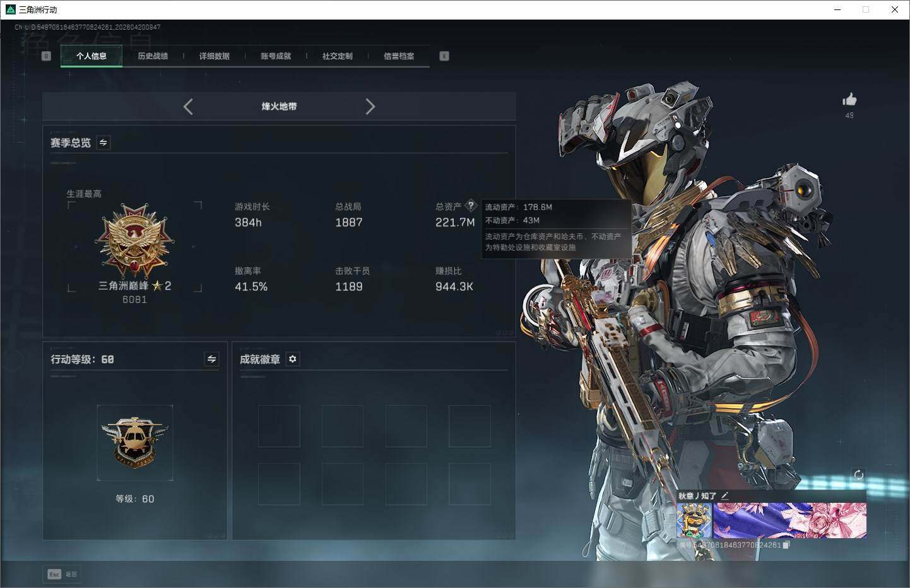
Task: Select the 社交定制 tab
Action: point(338,56)
